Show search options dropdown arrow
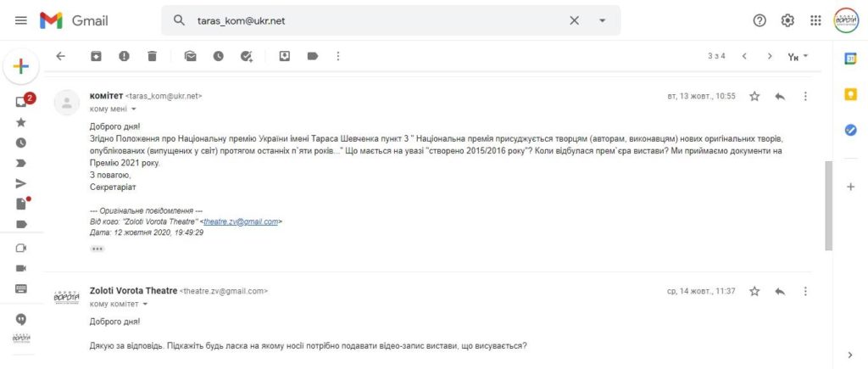The width and height of the screenshot is (868, 369). point(603,20)
